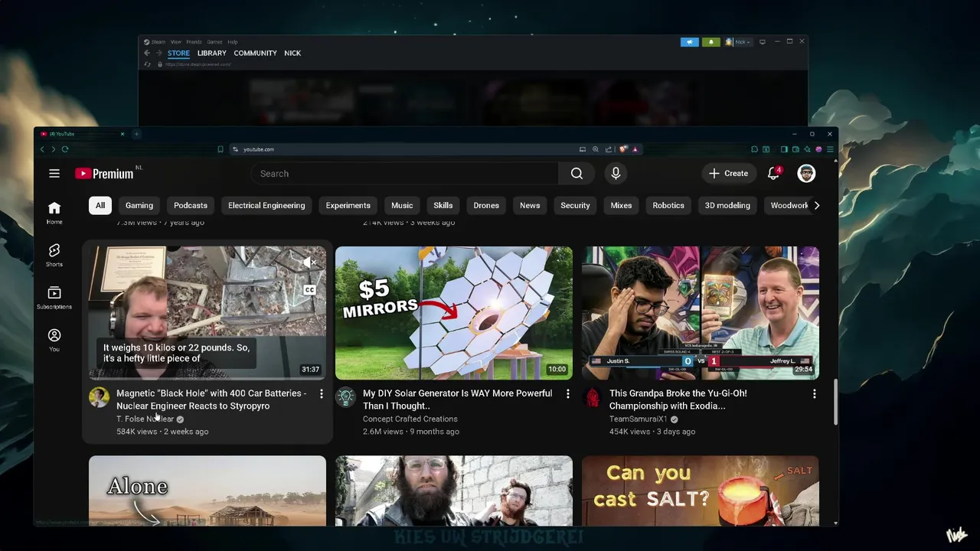Select the Podcasts filter chip
This screenshot has height=551, width=980.
point(191,205)
